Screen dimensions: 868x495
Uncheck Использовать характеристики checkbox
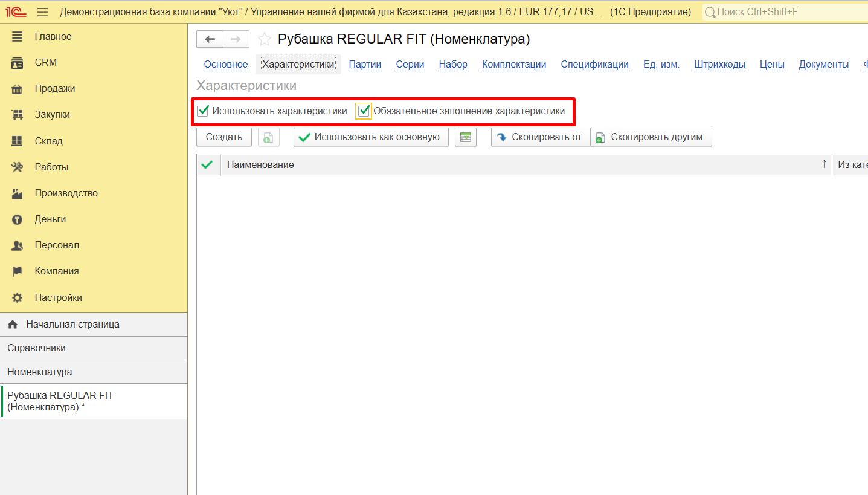coord(203,111)
